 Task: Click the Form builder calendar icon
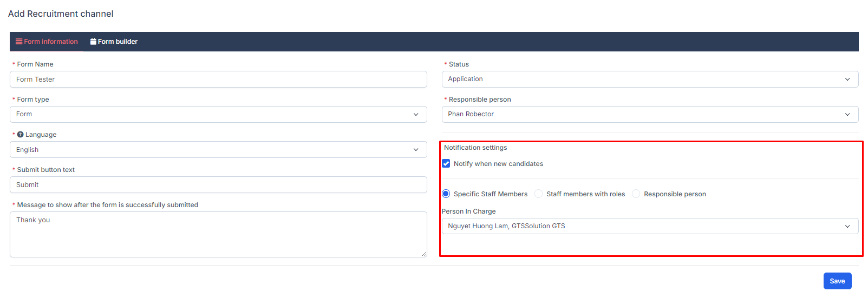[x=93, y=42]
